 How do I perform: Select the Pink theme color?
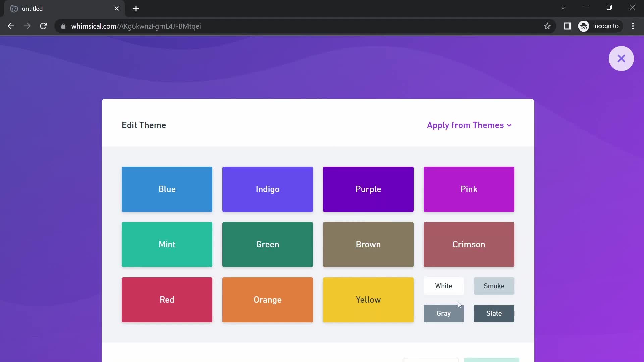coord(469,189)
